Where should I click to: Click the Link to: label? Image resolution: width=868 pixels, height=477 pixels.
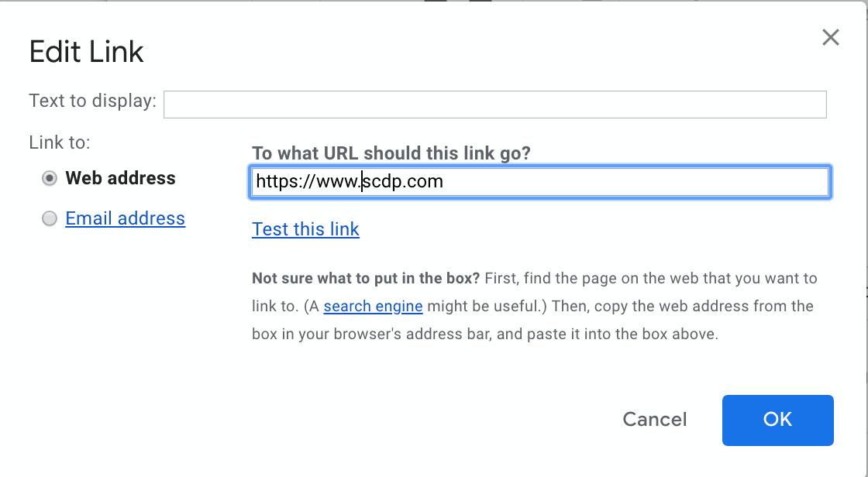pyautogui.click(x=59, y=142)
